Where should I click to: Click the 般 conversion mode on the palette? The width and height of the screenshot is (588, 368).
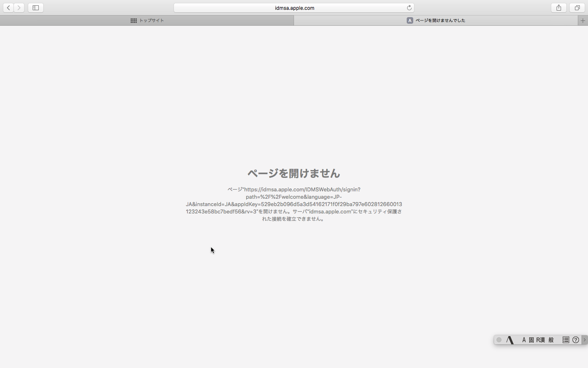pyautogui.click(x=551, y=340)
